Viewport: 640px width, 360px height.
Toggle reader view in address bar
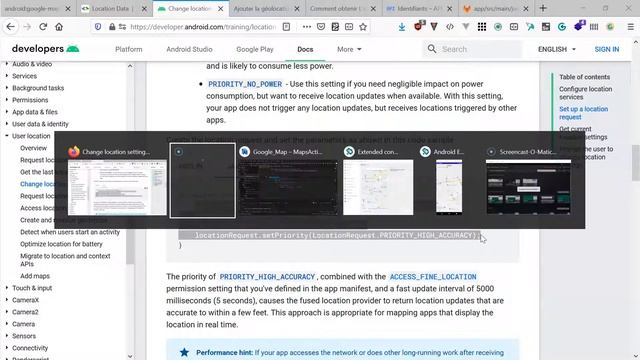pos(287,27)
